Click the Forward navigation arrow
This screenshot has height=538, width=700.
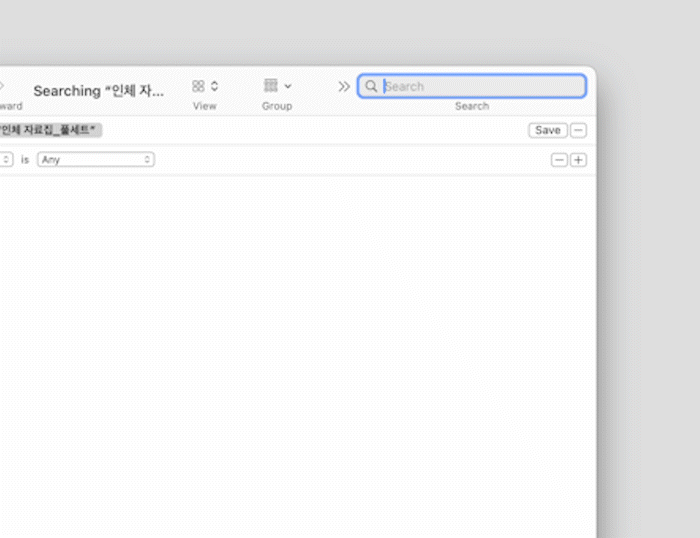click(x=2, y=87)
